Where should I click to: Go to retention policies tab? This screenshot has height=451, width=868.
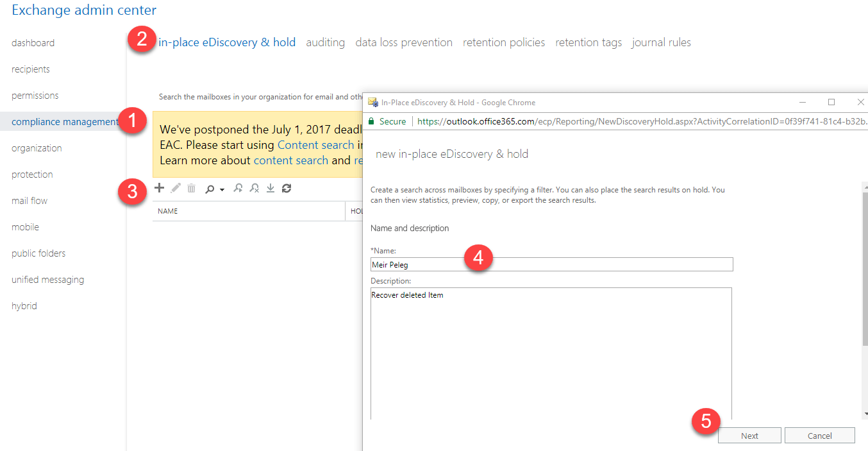pos(504,42)
